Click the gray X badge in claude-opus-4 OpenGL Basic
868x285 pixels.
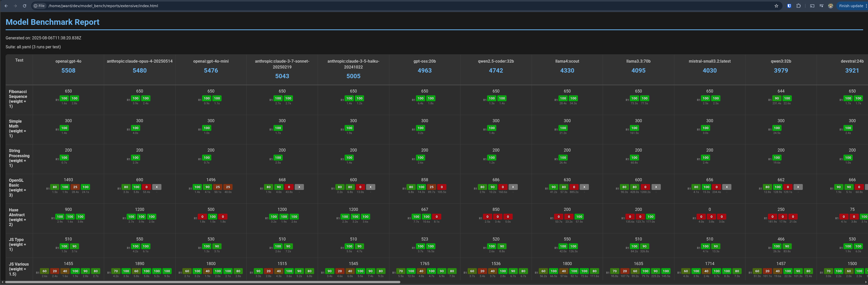pyautogui.click(x=157, y=187)
